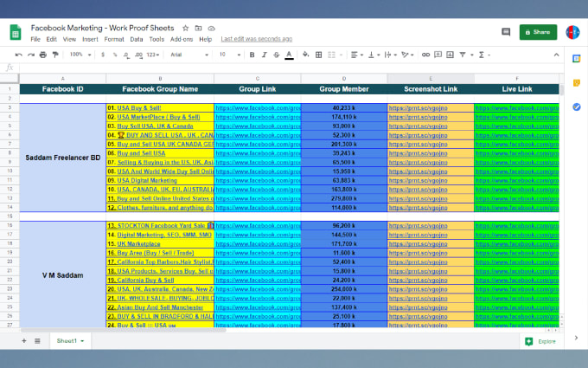Open the Edit menu

tap(51, 39)
